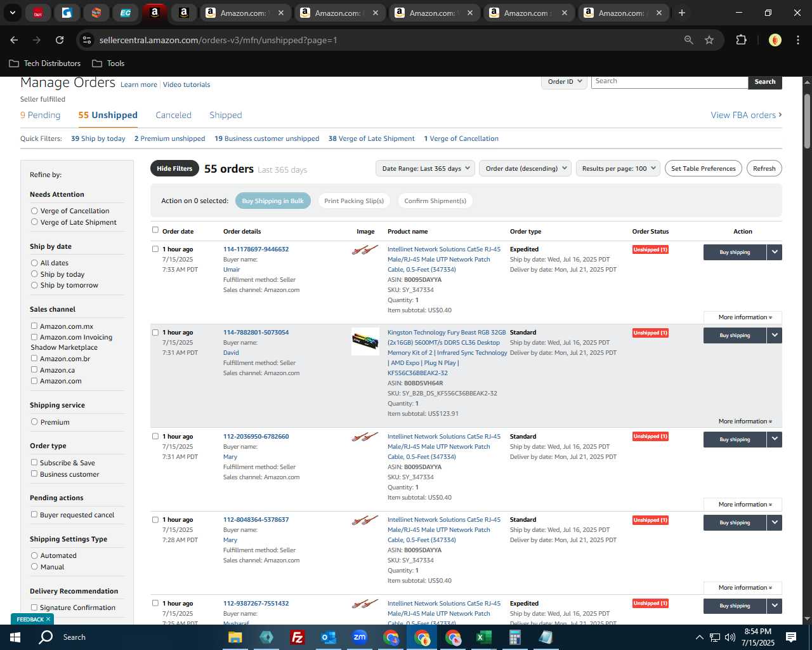The height and width of the screenshot is (650, 812).
Task: Select the checkbox for order 114-7882801-5073054
Action: click(x=155, y=333)
